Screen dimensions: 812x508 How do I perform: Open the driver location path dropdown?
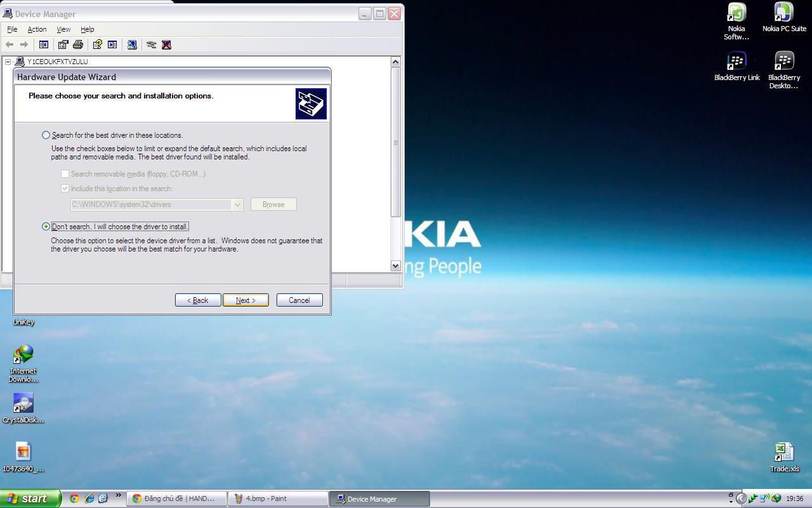coord(237,204)
